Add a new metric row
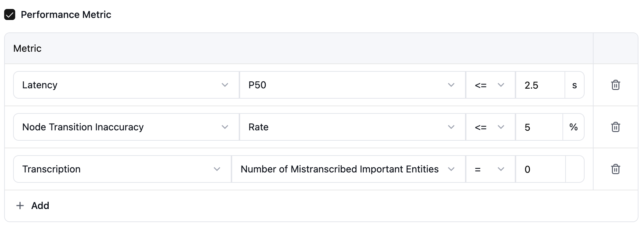The height and width of the screenshot is (229, 644). pyautogui.click(x=40, y=206)
